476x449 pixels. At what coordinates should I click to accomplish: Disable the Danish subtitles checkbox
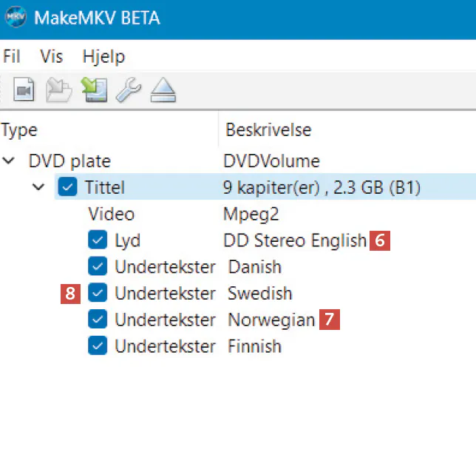tap(97, 267)
